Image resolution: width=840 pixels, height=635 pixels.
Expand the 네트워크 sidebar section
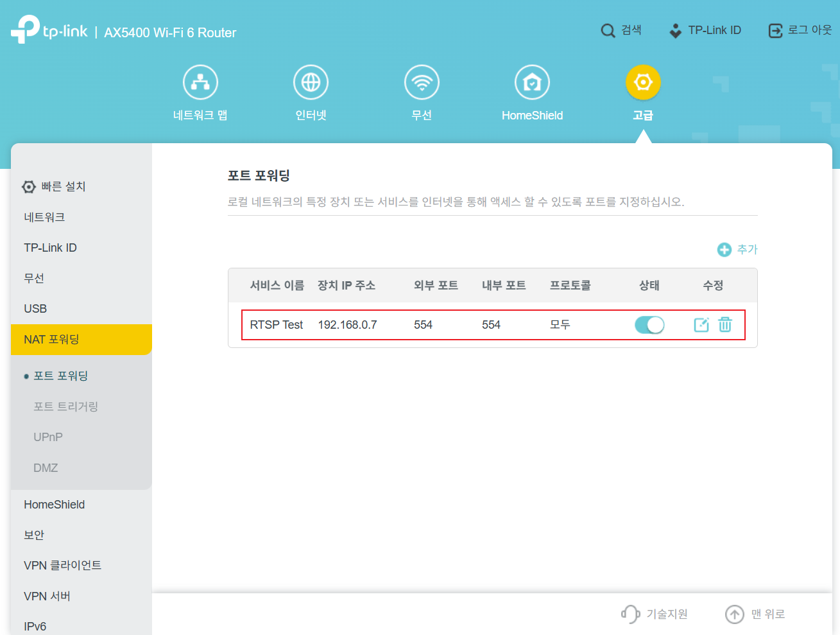44,218
